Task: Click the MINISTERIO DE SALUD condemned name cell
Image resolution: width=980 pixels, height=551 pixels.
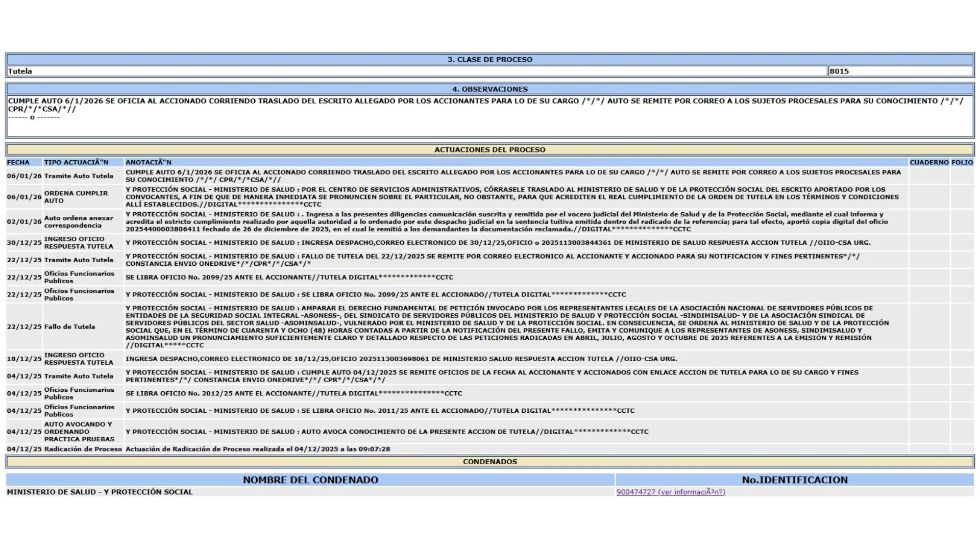Action: (x=100, y=492)
